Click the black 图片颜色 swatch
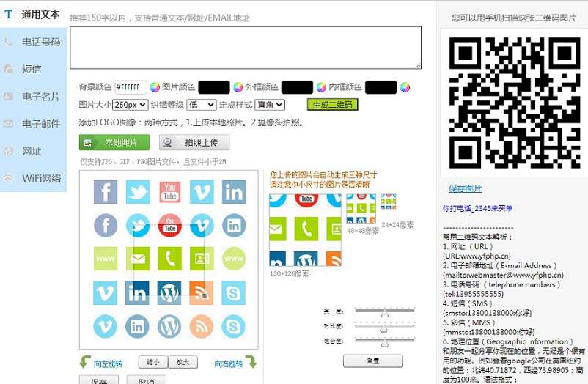This screenshot has width=588, height=384. tap(214, 87)
